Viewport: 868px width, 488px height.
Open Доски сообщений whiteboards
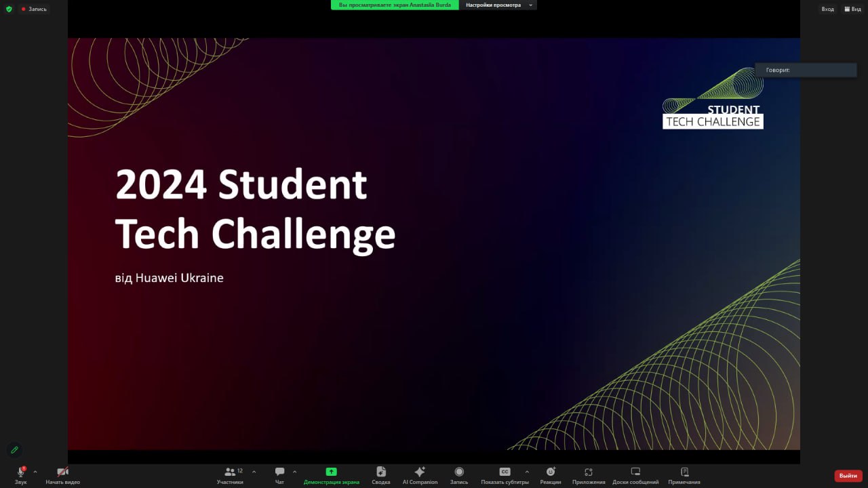click(635, 472)
